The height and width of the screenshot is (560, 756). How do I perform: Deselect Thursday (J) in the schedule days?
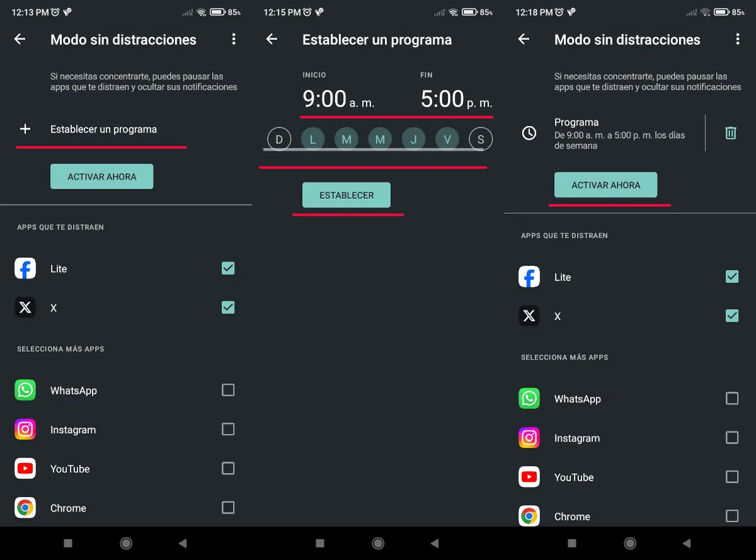pyautogui.click(x=413, y=139)
